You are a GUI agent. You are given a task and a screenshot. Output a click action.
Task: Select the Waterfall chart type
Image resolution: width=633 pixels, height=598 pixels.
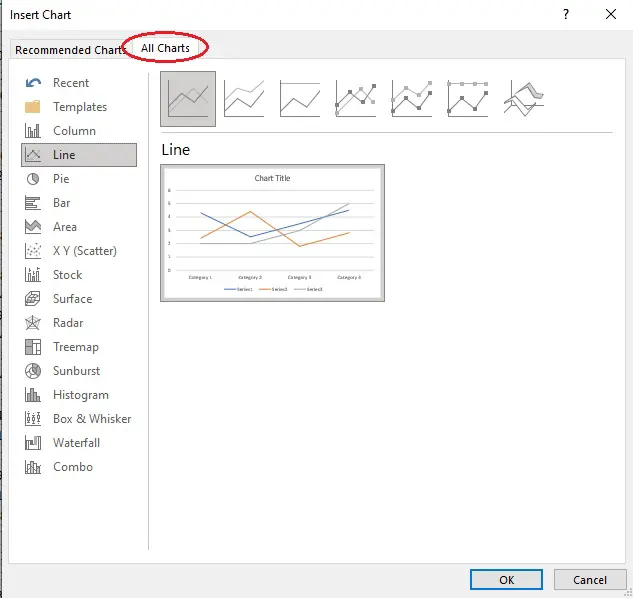pyautogui.click(x=79, y=443)
